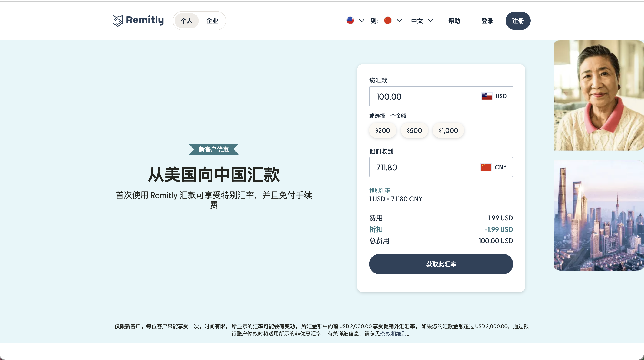Screen dimensions: 644x360
Task: Click the 登录 menu item
Action: tap(487, 21)
